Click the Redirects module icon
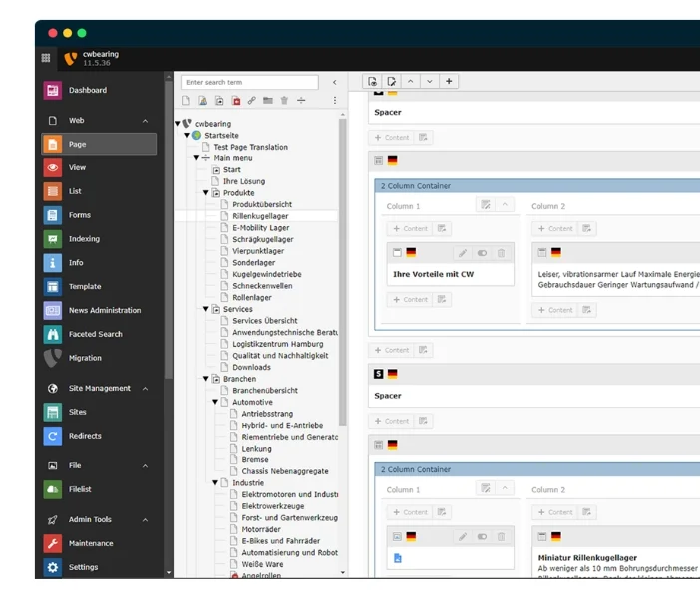This screenshot has width=700, height=606. (x=53, y=436)
